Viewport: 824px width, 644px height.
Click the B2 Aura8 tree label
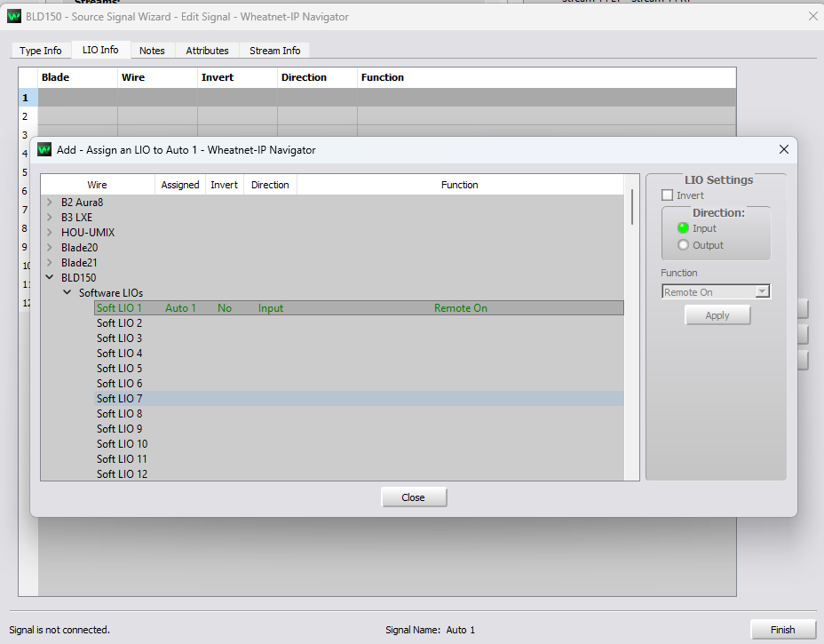point(82,202)
